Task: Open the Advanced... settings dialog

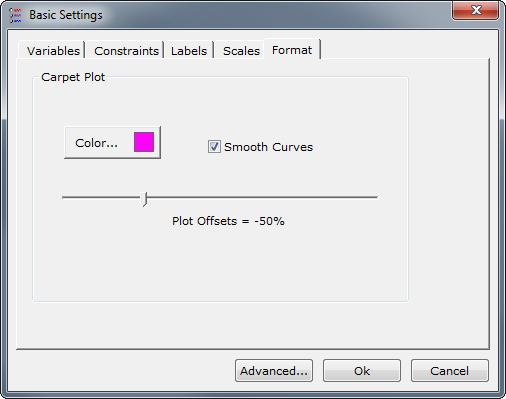Action: (x=274, y=370)
